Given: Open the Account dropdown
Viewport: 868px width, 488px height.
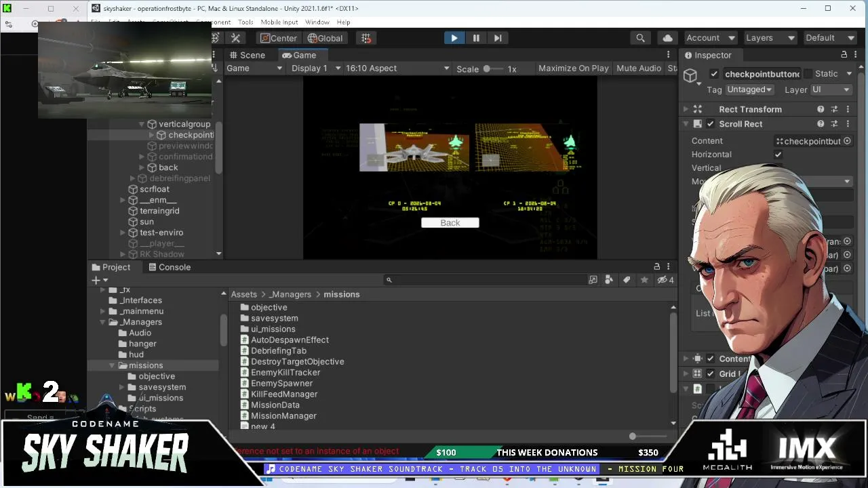Looking at the screenshot, I should (x=710, y=38).
